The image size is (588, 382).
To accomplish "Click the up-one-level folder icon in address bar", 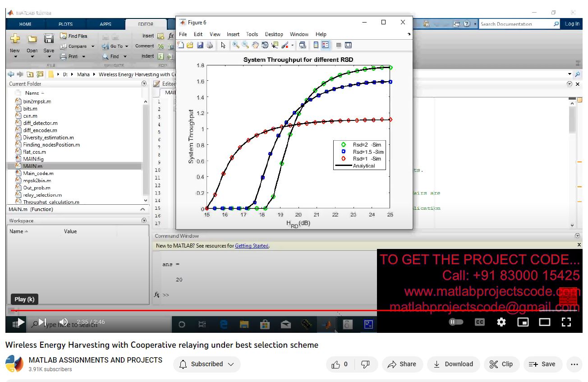I will pos(30,74).
